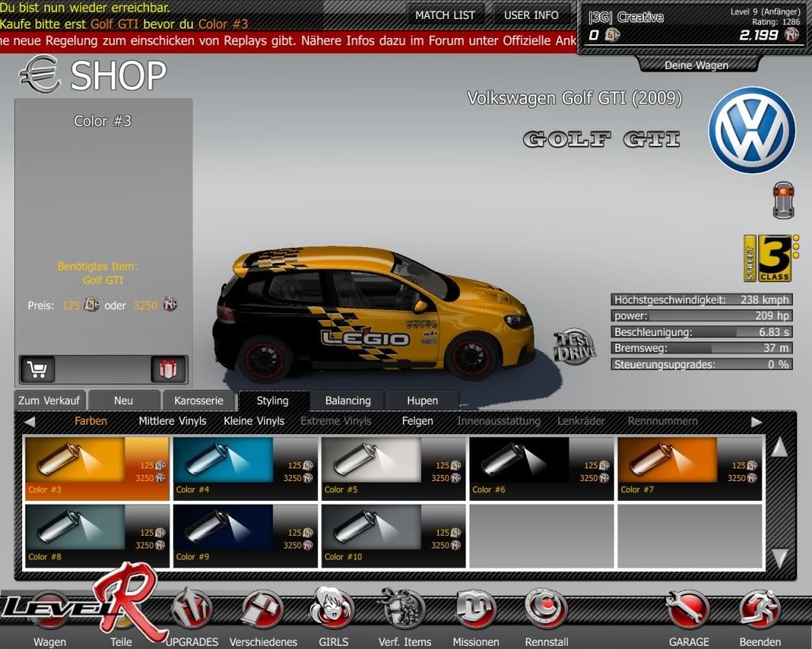Click the red gift box icon
The image size is (812, 649).
168,369
